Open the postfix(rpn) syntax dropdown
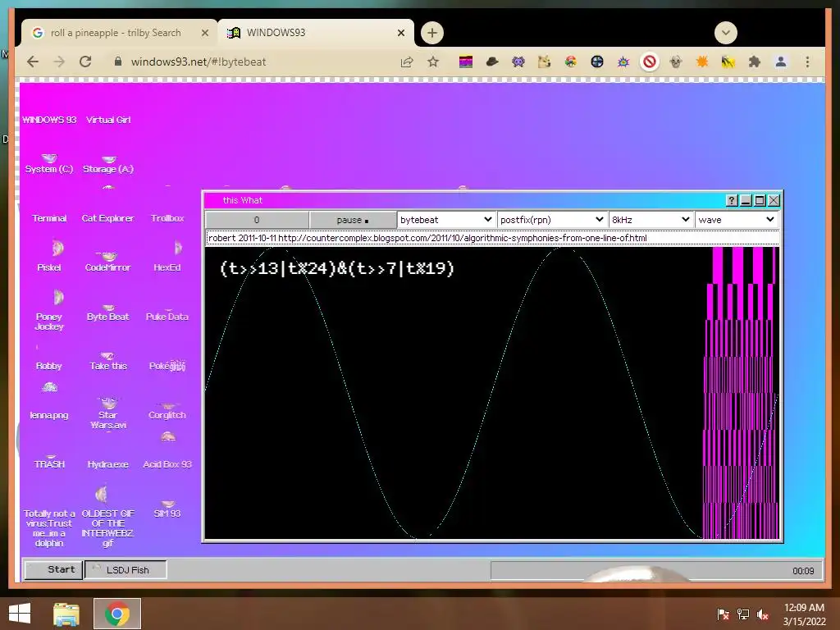The image size is (840, 630). coord(552,220)
